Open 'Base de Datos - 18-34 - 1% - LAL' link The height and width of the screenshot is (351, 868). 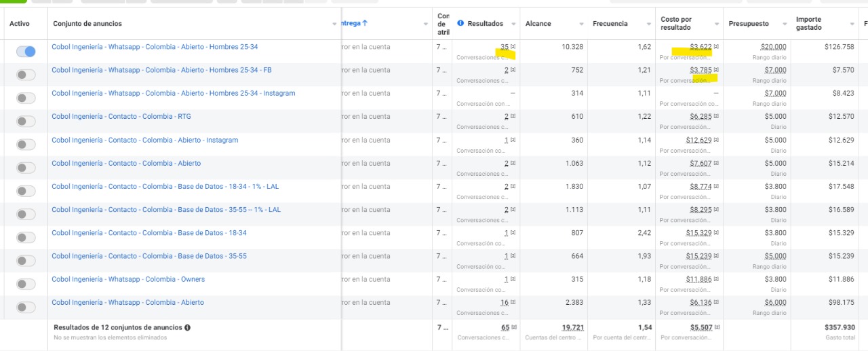point(166,187)
